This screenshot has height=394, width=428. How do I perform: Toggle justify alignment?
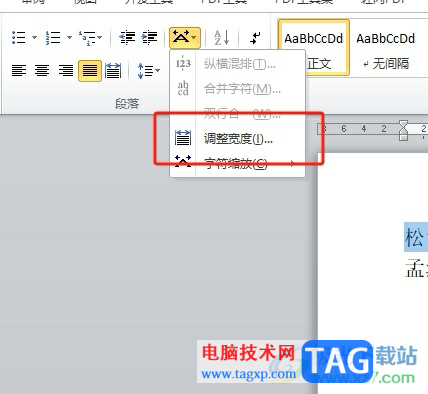(x=90, y=71)
